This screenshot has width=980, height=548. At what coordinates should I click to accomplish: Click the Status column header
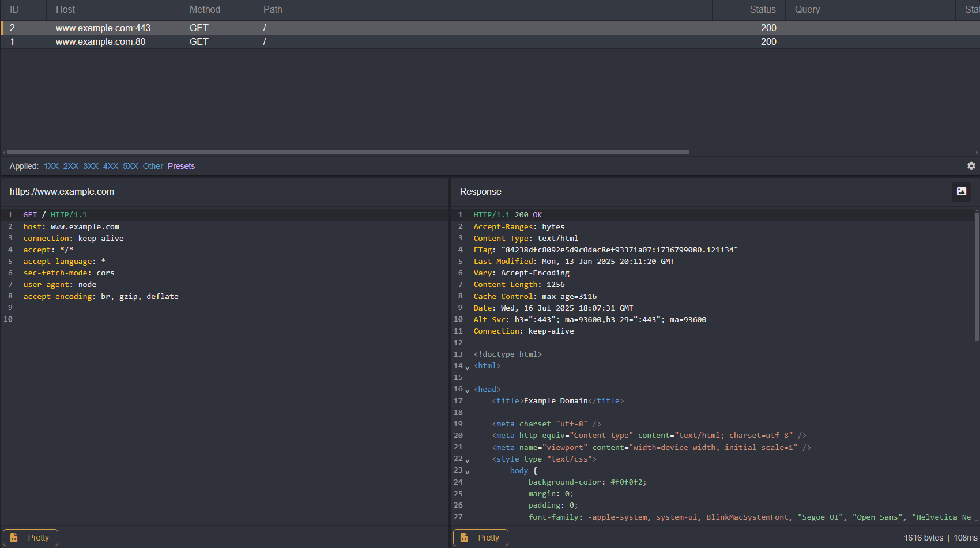click(x=762, y=9)
